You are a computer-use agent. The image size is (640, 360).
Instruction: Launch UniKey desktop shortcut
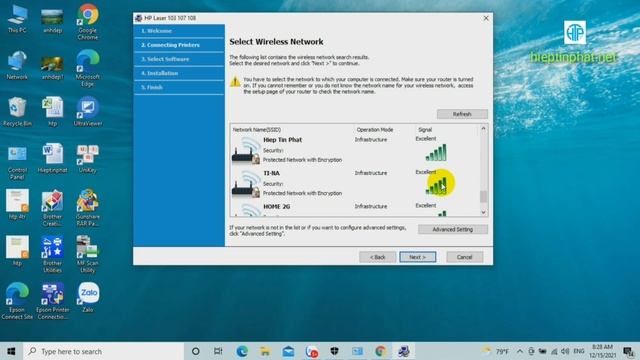coord(88,158)
